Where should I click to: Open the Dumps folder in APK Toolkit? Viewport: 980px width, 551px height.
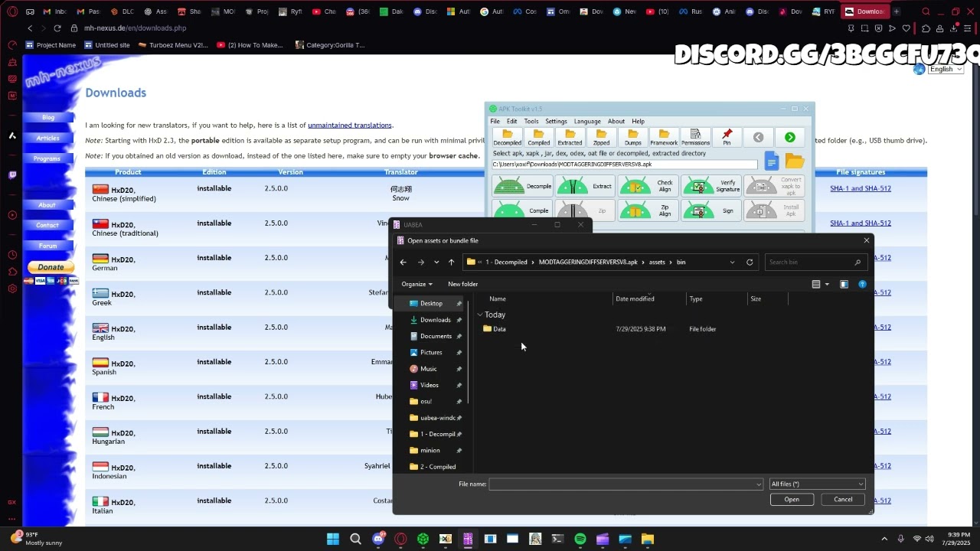pyautogui.click(x=632, y=138)
